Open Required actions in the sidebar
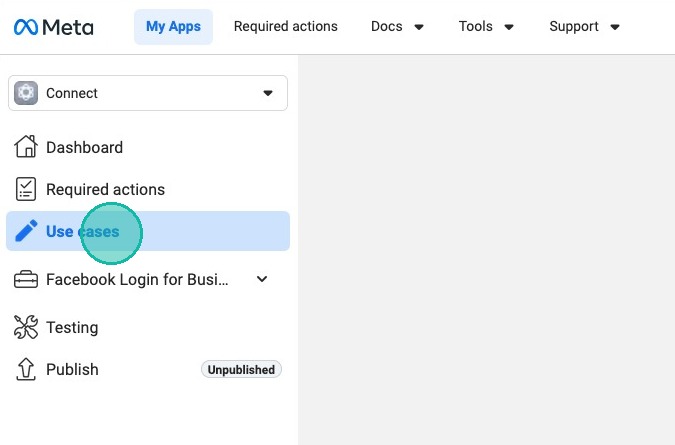The image size is (675, 445). tap(105, 189)
